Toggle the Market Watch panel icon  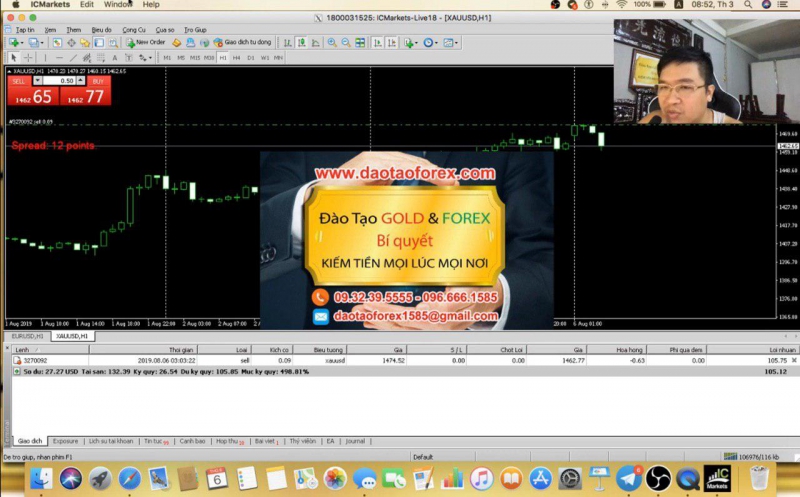tap(57, 42)
